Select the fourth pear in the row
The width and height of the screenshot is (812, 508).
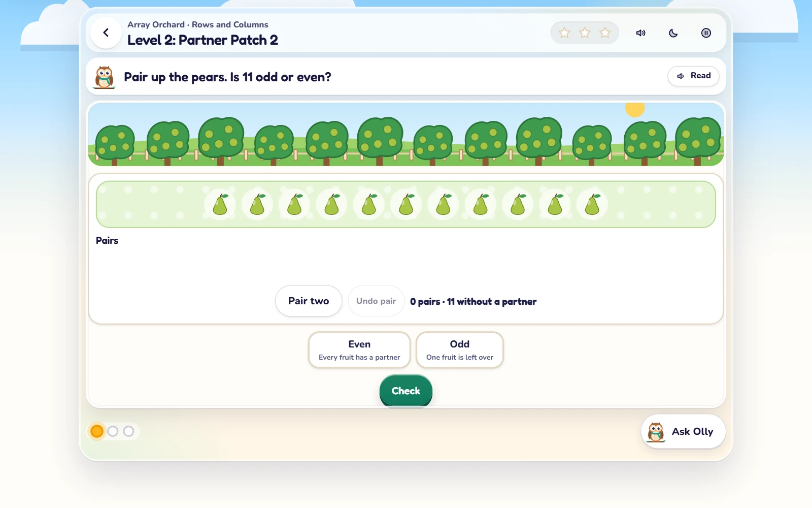pos(331,204)
